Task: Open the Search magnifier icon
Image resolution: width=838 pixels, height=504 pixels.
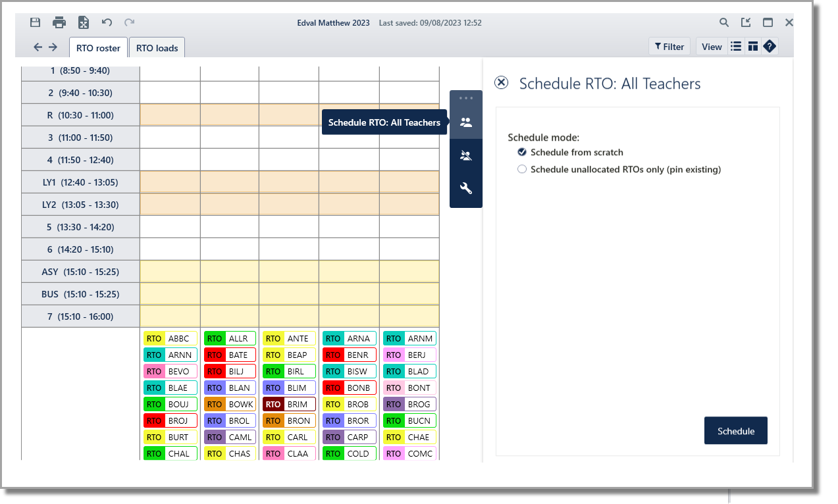Action: (724, 22)
